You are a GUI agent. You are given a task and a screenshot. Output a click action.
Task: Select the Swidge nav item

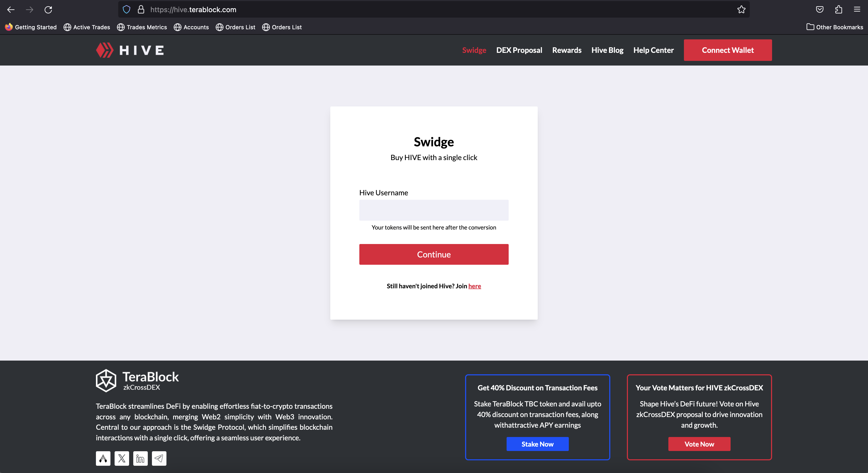474,50
